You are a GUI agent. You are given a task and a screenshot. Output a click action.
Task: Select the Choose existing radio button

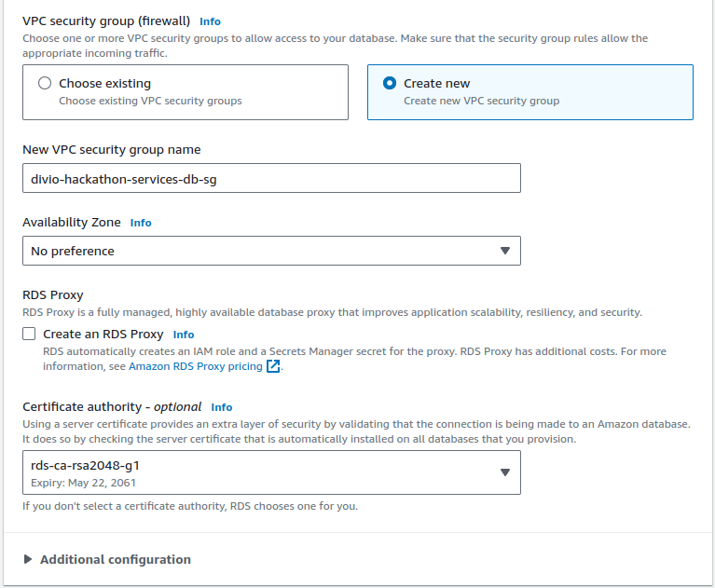tap(44, 83)
